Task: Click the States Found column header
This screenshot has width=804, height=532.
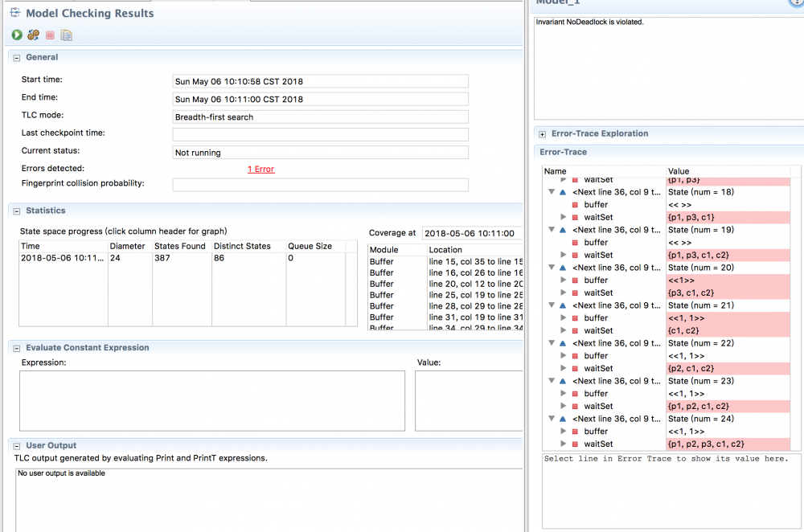Action: tap(182, 247)
